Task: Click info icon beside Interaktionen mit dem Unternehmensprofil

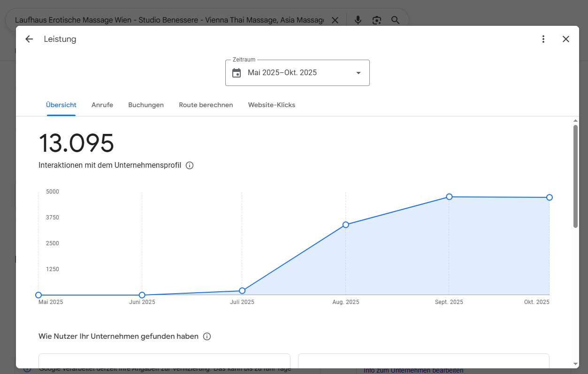Action: coord(190,165)
